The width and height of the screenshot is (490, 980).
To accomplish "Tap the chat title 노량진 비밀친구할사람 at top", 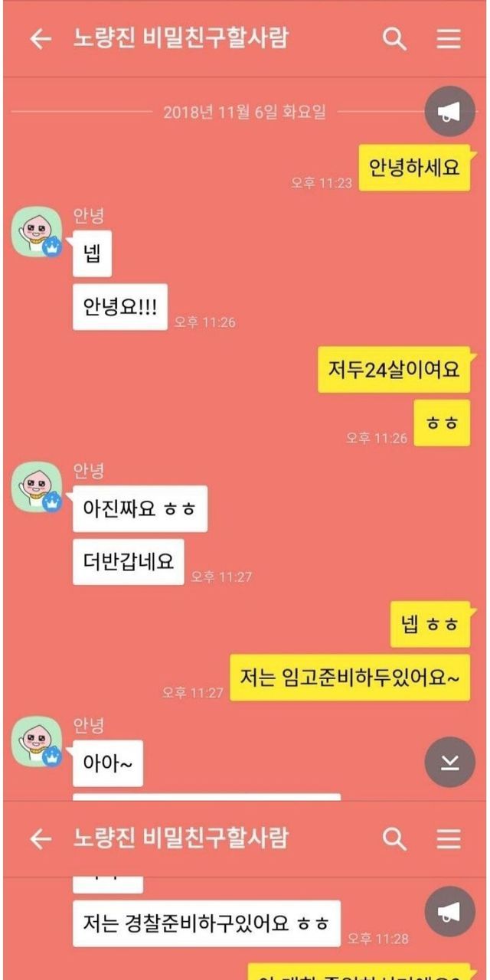I will (181, 38).
